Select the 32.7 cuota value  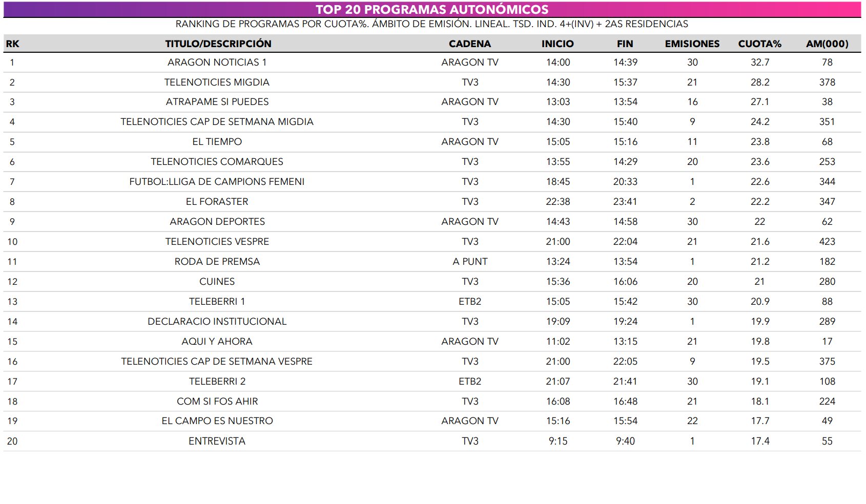click(x=759, y=62)
